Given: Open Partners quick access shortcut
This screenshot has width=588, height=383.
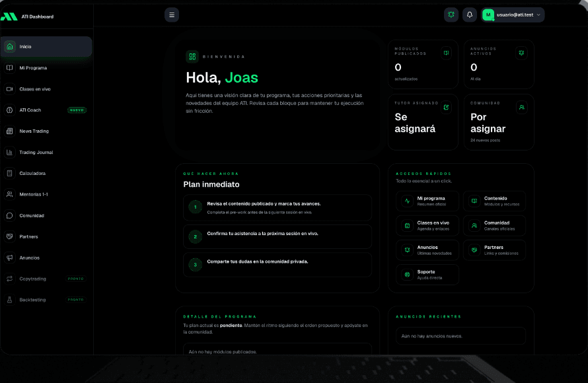Looking at the screenshot, I should coord(494,250).
